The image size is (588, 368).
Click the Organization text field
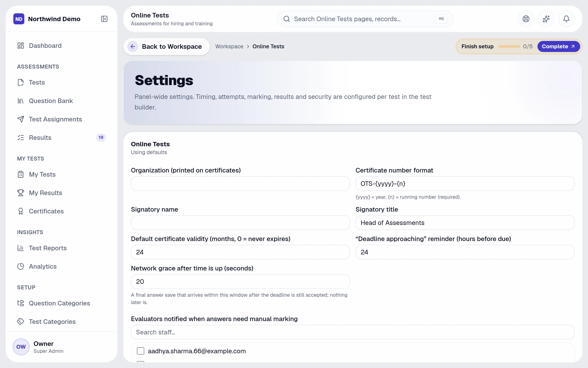(x=240, y=184)
